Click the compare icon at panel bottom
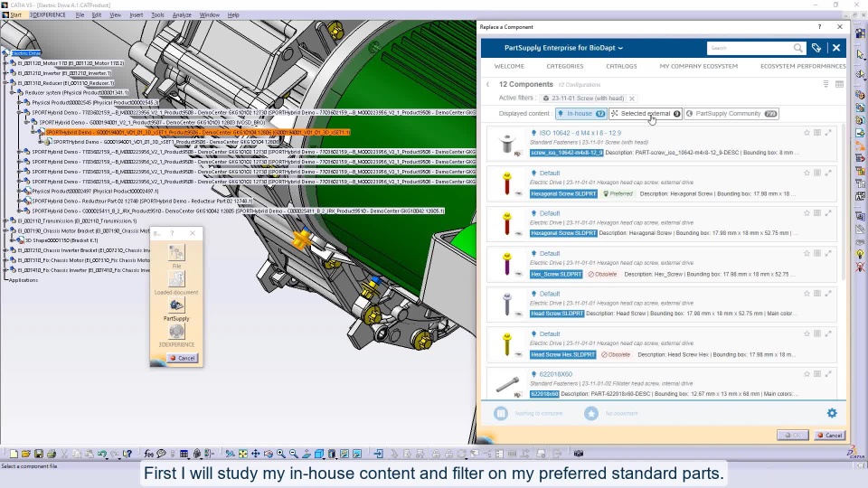This screenshot has width=868, height=488. (500, 413)
